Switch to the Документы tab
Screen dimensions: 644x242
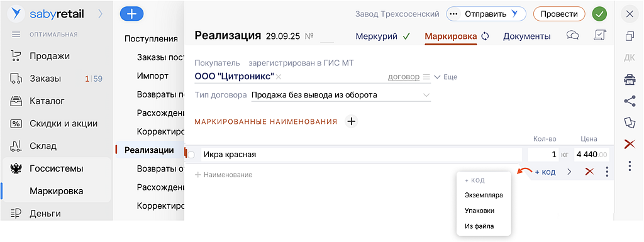(527, 36)
